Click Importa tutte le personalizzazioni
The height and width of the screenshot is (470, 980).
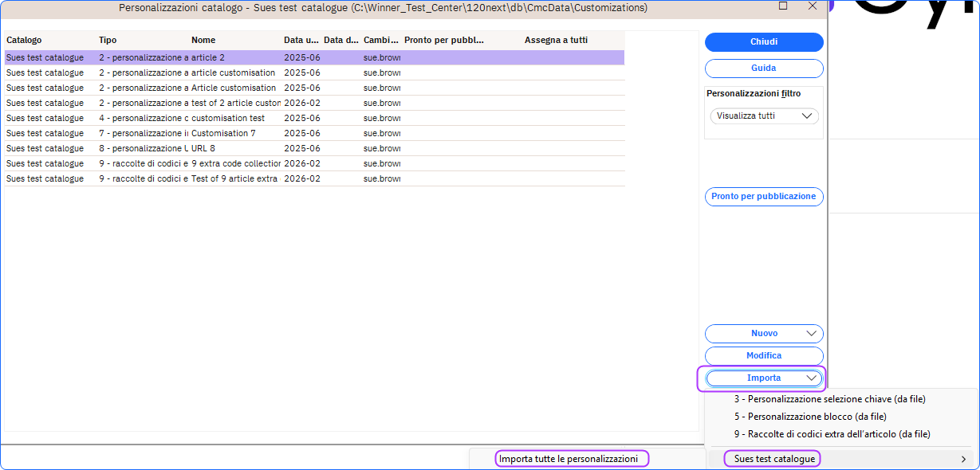568,459
